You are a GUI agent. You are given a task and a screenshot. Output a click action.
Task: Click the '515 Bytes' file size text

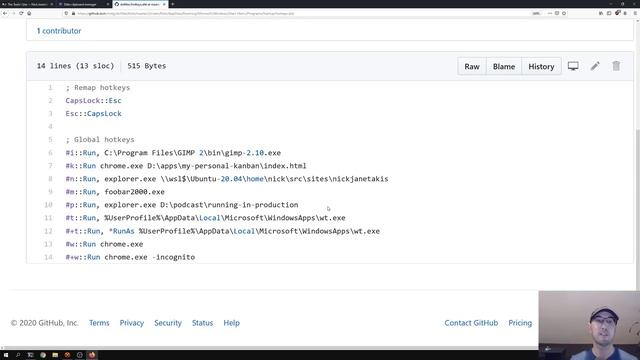(x=147, y=66)
